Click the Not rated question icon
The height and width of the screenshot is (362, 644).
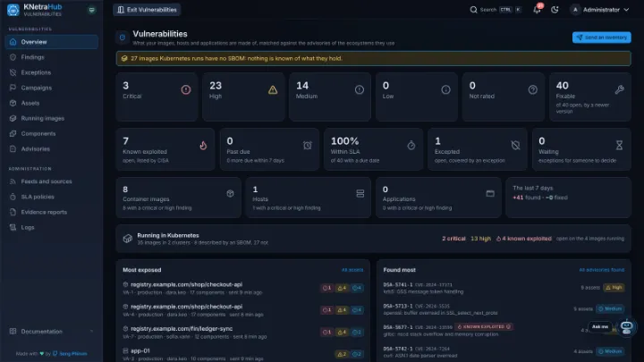click(x=533, y=89)
